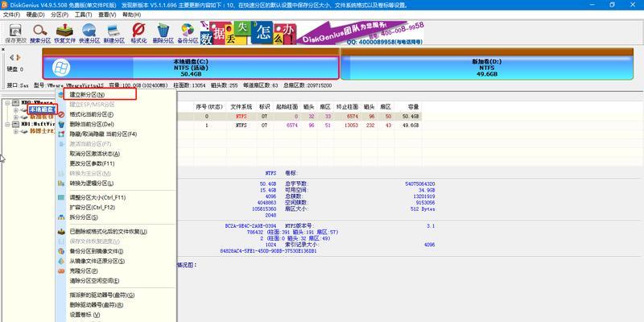Click the NTFS版本号 value 3.1

click(x=431, y=226)
